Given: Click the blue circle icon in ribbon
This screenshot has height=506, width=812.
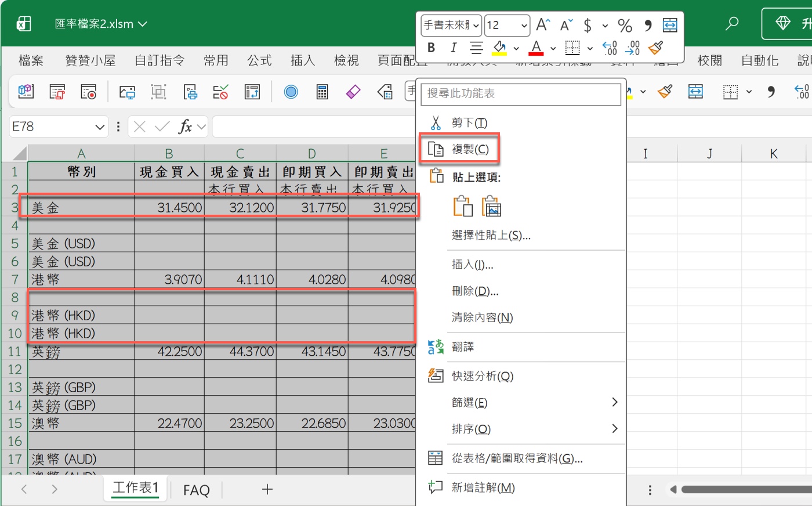Looking at the screenshot, I should 291,91.
